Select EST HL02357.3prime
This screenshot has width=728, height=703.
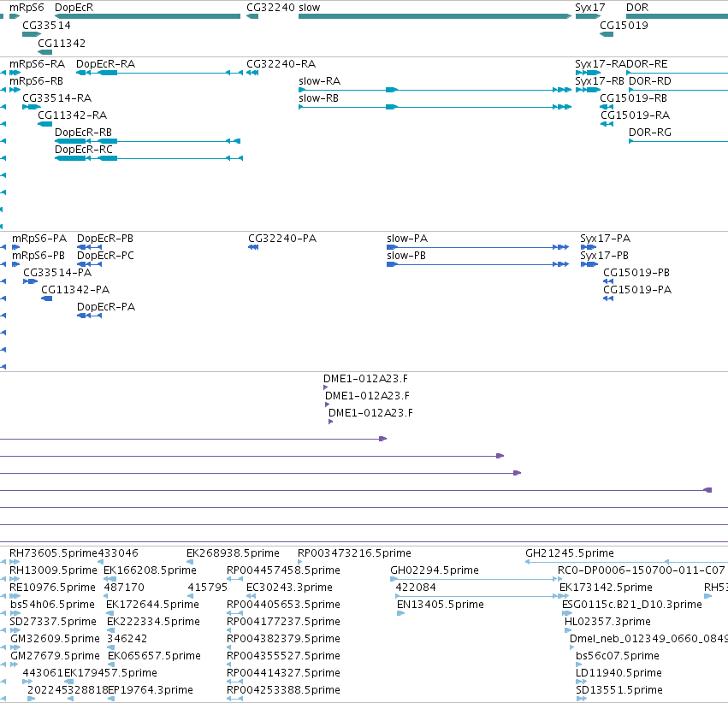point(607,622)
